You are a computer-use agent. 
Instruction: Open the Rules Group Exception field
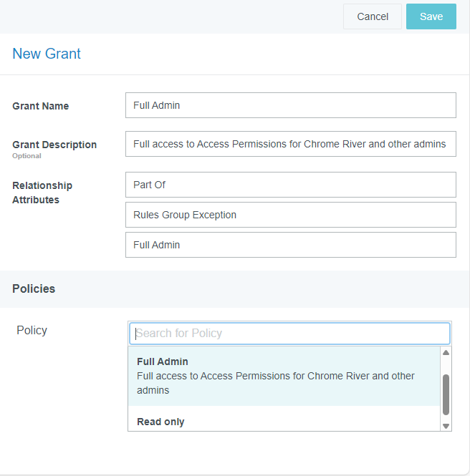tap(290, 215)
